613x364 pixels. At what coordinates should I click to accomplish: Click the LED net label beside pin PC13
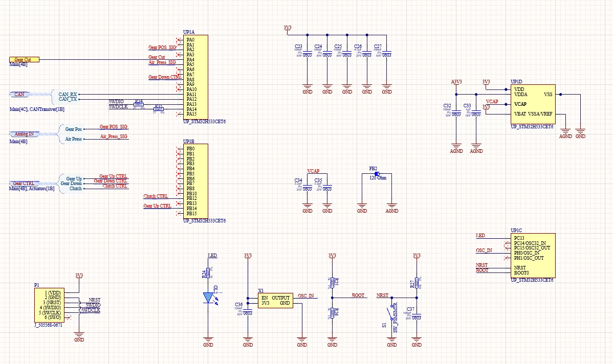pyautogui.click(x=480, y=236)
